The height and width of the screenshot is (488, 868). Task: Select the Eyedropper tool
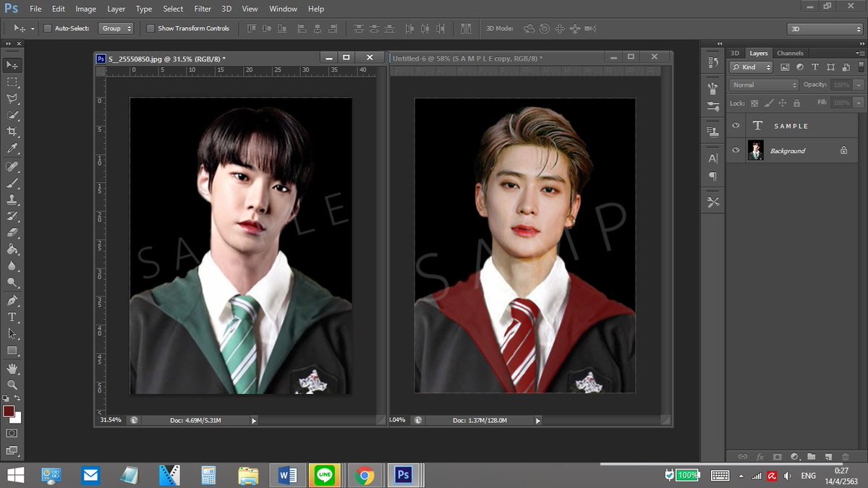[x=12, y=148]
